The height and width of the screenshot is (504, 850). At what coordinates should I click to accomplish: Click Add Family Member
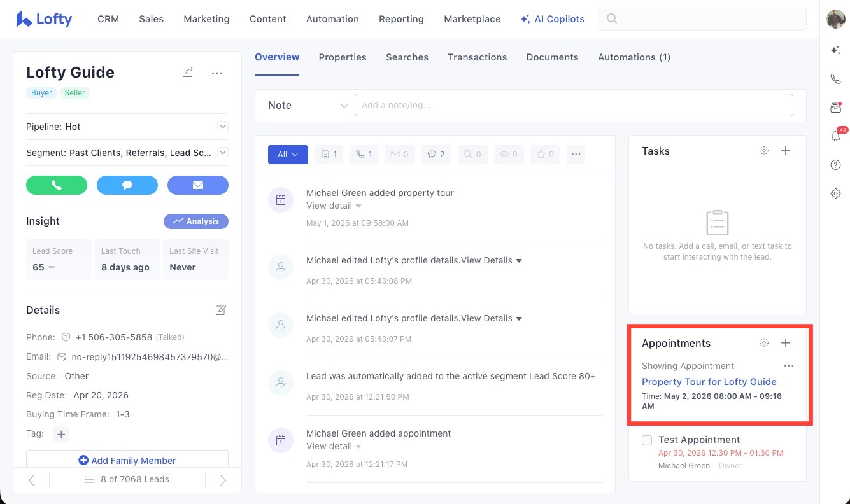click(x=127, y=461)
